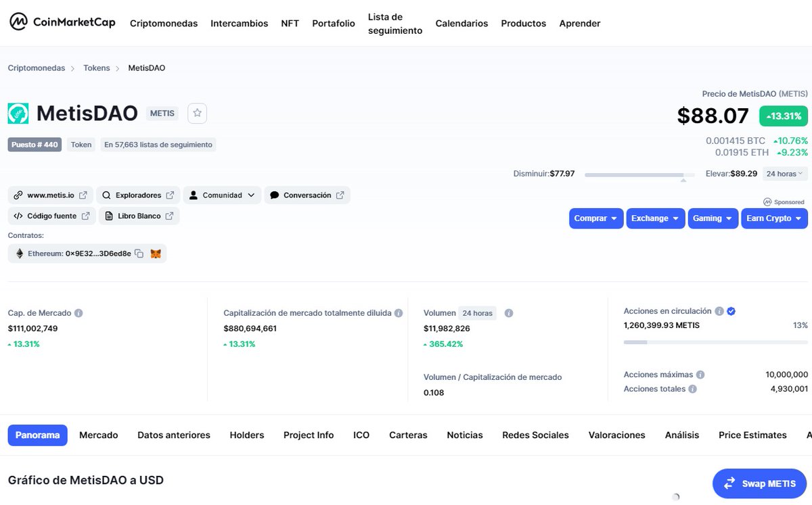Click the Criptomonedas breadcrumb
Image resolution: width=812 pixels, height=505 pixels.
click(x=37, y=68)
